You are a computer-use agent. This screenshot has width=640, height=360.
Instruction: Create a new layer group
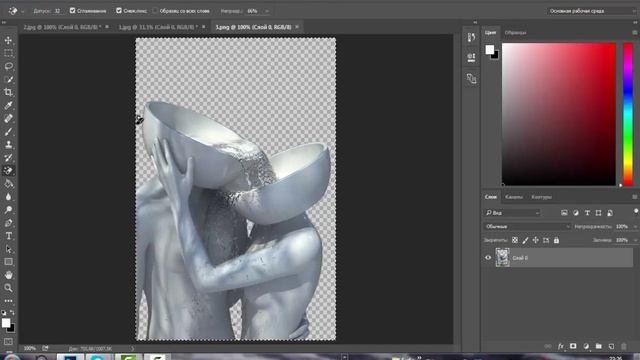click(x=598, y=346)
